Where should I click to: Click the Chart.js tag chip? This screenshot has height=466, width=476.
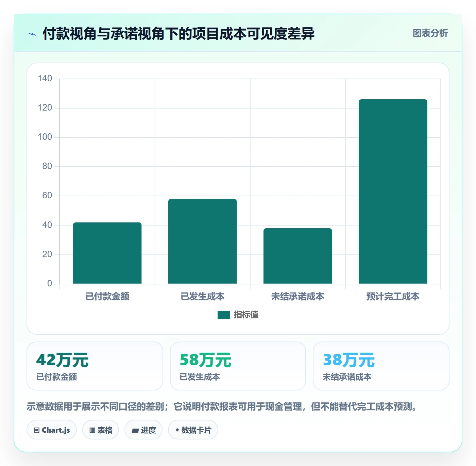[x=52, y=430]
